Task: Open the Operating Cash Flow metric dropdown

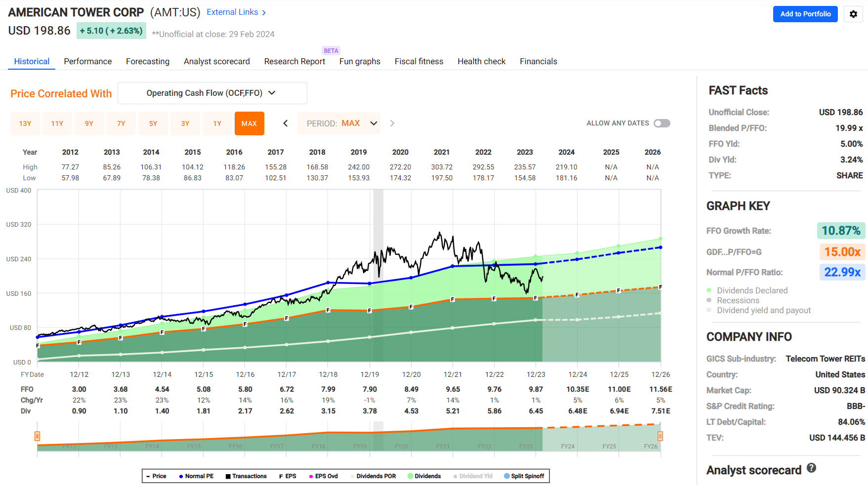Action: pos(212,93)
